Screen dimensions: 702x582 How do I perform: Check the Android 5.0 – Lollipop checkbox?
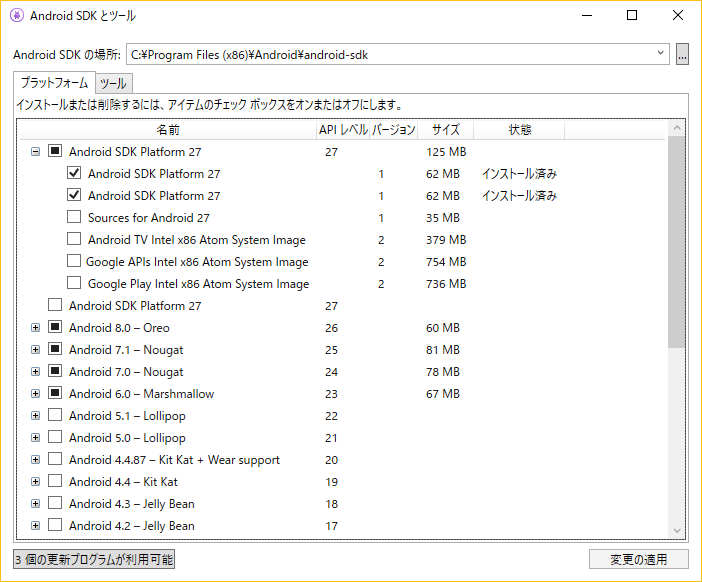(x=55, y=436)
